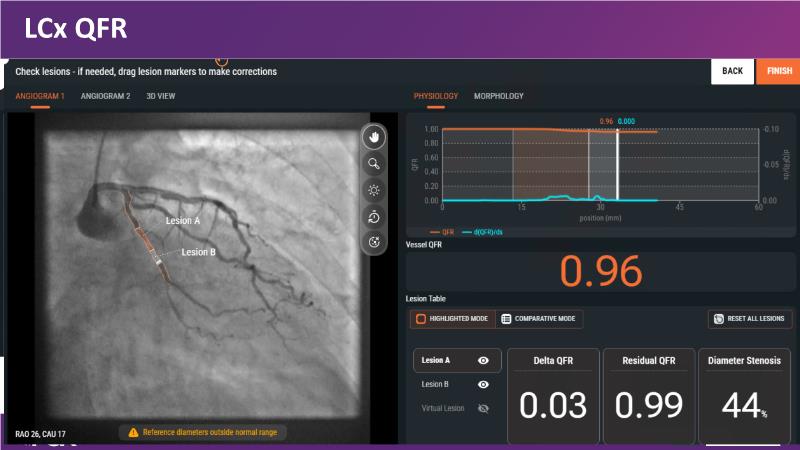The image size is (800, 450).
Task: Click the reset view history icon
Action: click(375, 216)
